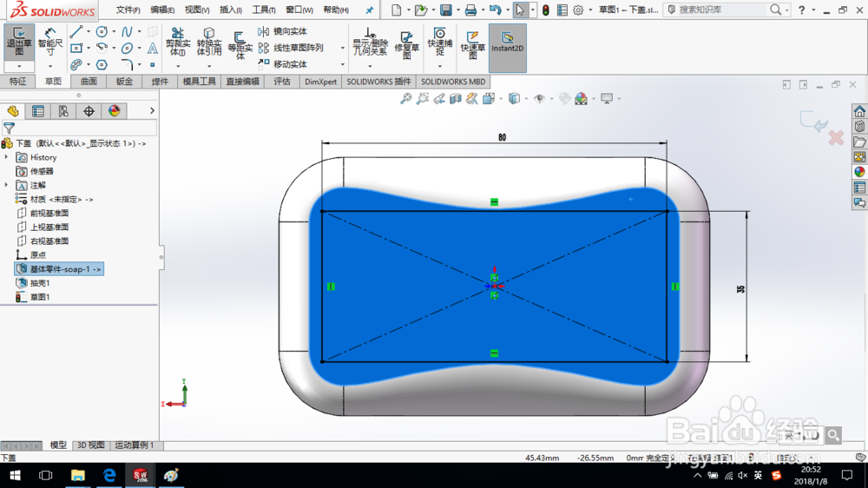Select the Circle sketch tool

click(x=102, y=31)
